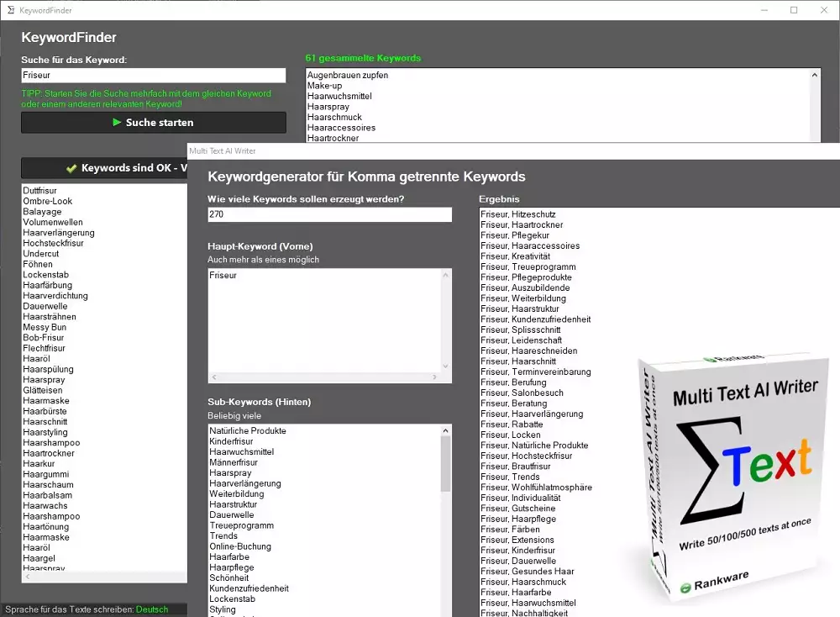Click the Sub-Keywords list scrollbar thumb
Screen dimensions: 840x617
tap(446, 464)
